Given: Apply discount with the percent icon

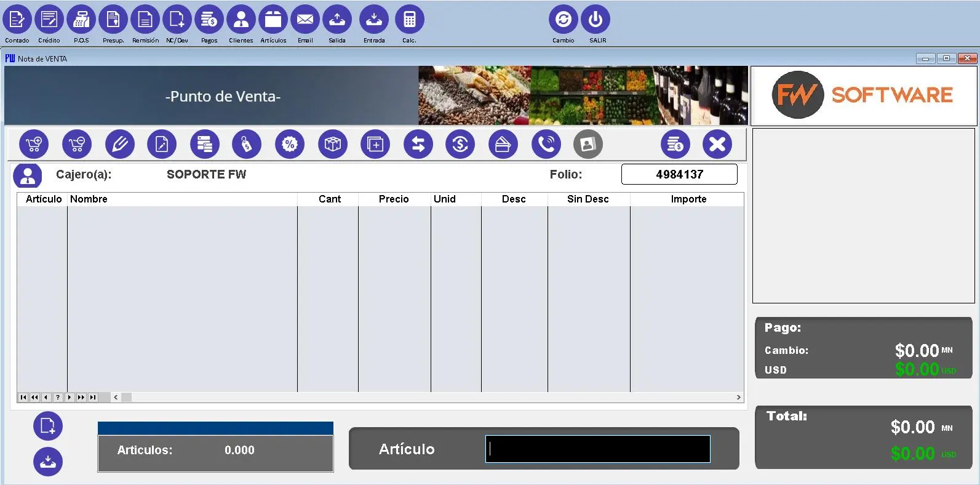Looking at the screenshot, I should (290, 145).
